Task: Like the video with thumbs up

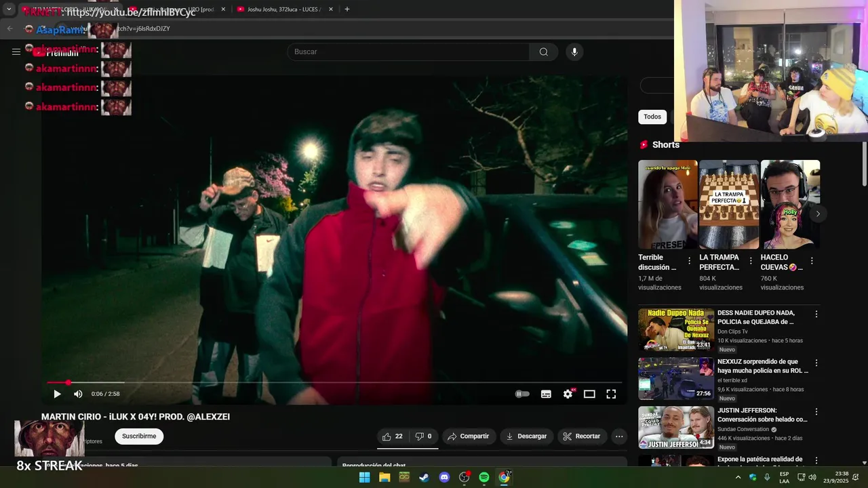Action: click(392, 436)
